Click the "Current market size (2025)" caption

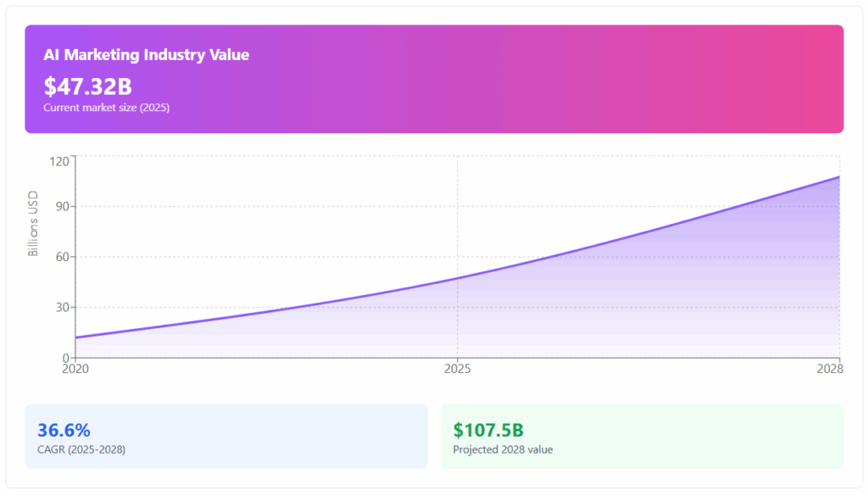coord(107,107)
